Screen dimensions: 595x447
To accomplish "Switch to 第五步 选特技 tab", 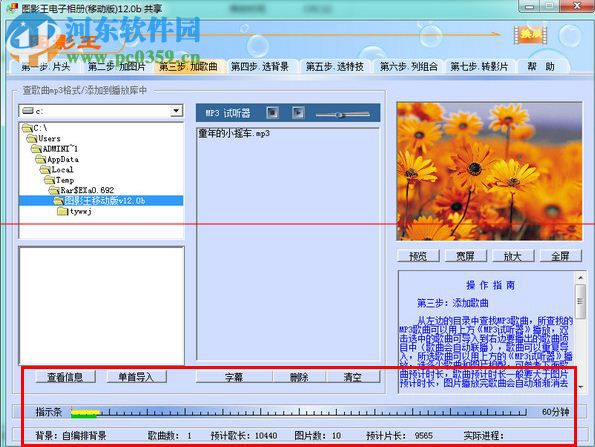I will [x=335, y=67].
